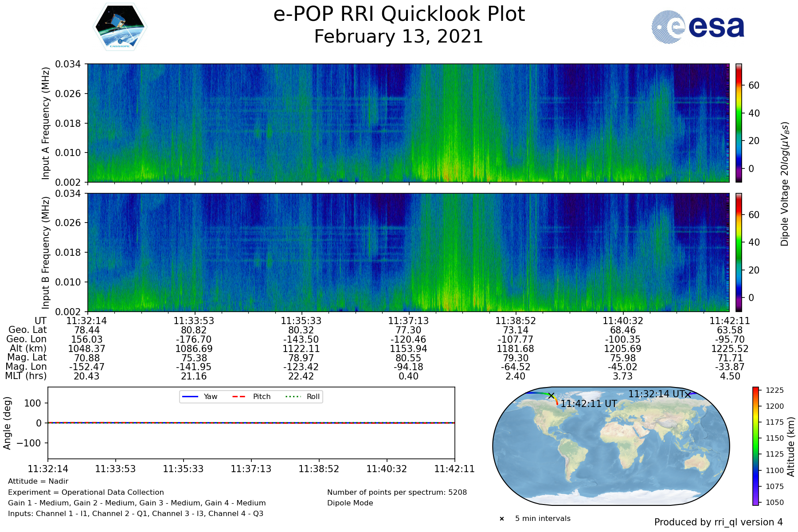Click the Input B spectrogram colorbar

(739, 252)
